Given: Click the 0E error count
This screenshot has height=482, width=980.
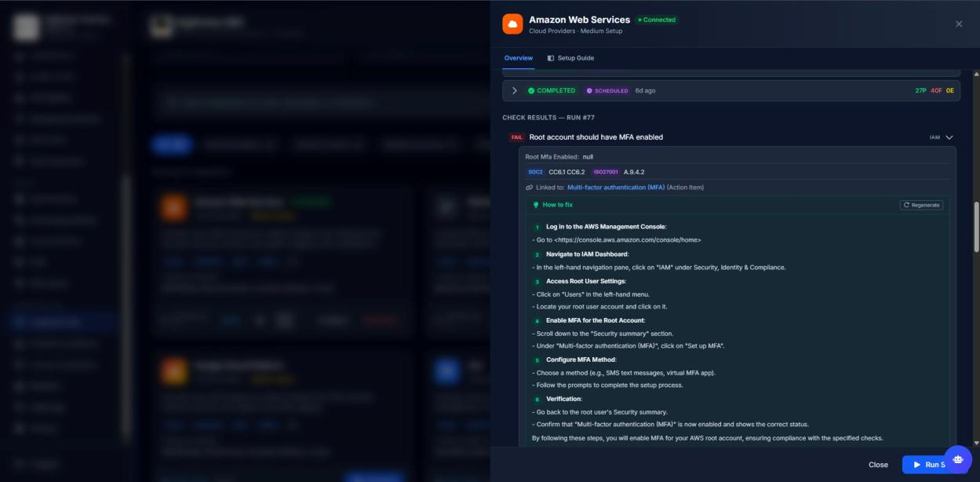Looking at the screenshot, I should 950,90.
